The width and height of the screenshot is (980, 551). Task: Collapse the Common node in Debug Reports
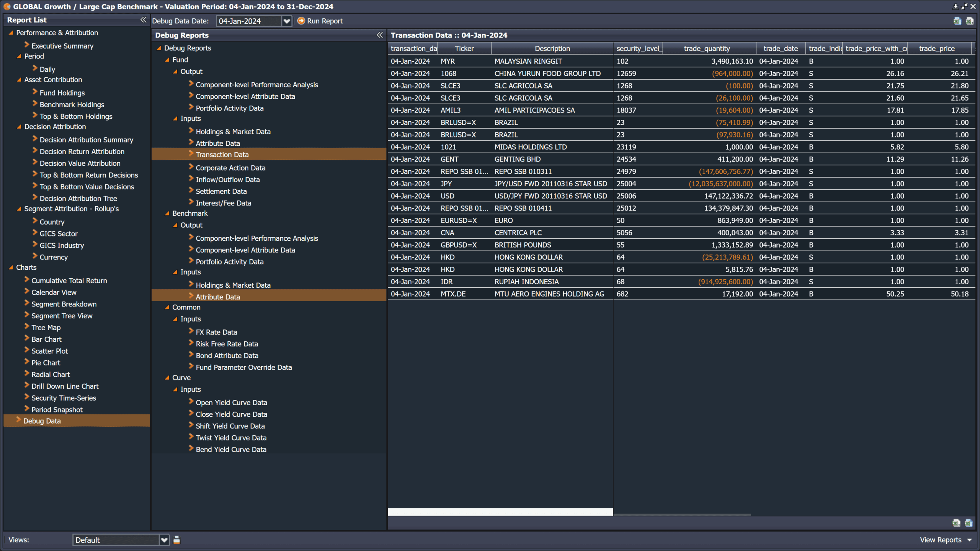tap(167, 307)
